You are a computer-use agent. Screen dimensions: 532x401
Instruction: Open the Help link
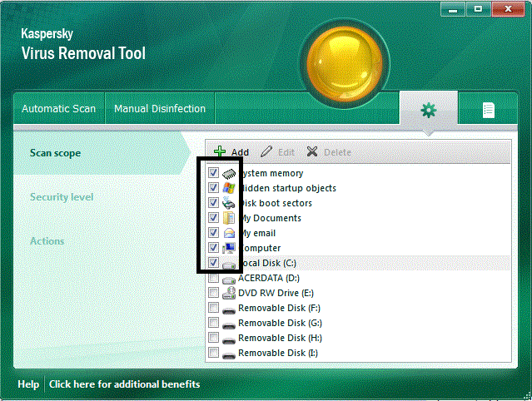pyautogui.click(x=28, y=384)
